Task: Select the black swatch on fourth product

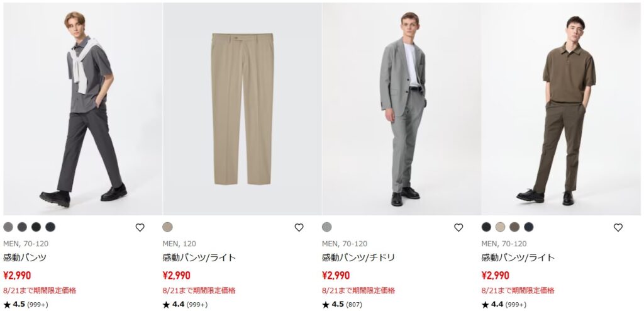Action: [x=486, y=227]
